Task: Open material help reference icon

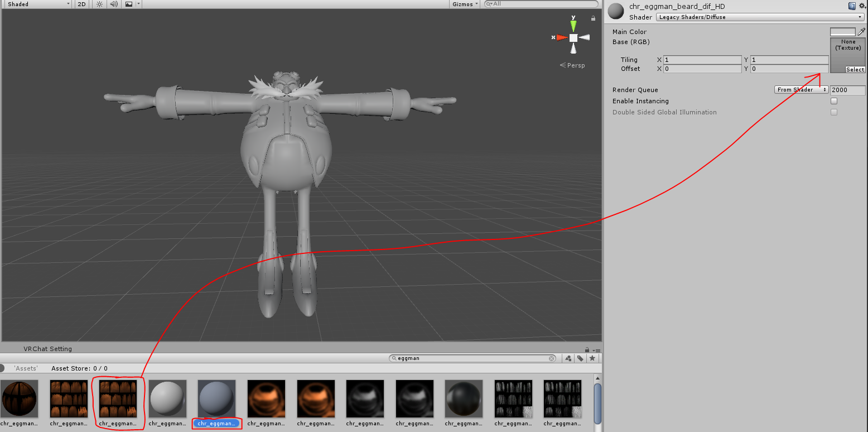Action: [x=852, y=6]
